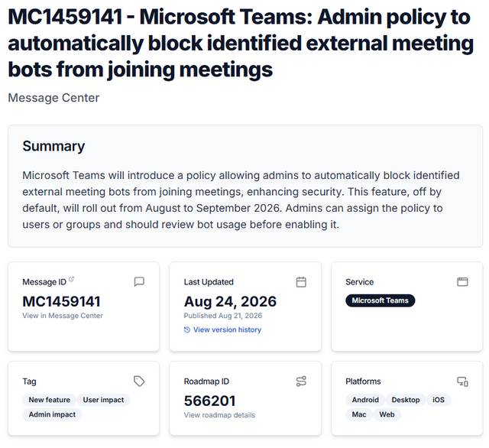Choose the Android platform chip
The image size is (489, 448).
(x=365, y=400)
